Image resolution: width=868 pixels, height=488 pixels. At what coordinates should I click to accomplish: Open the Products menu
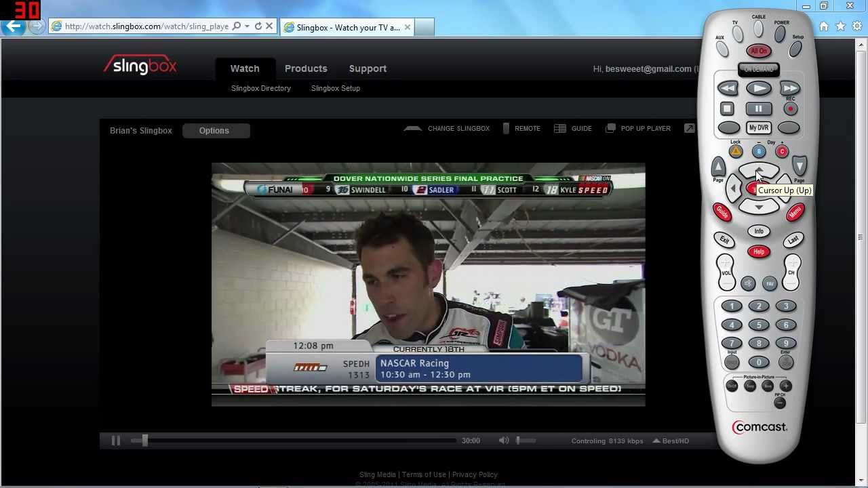(x=306, y=68)
